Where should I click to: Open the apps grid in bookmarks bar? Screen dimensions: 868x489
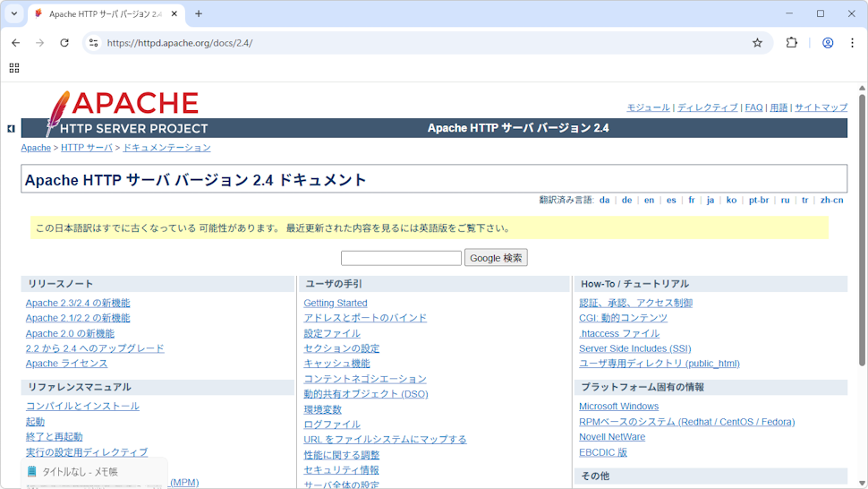[x=14, y=68]
